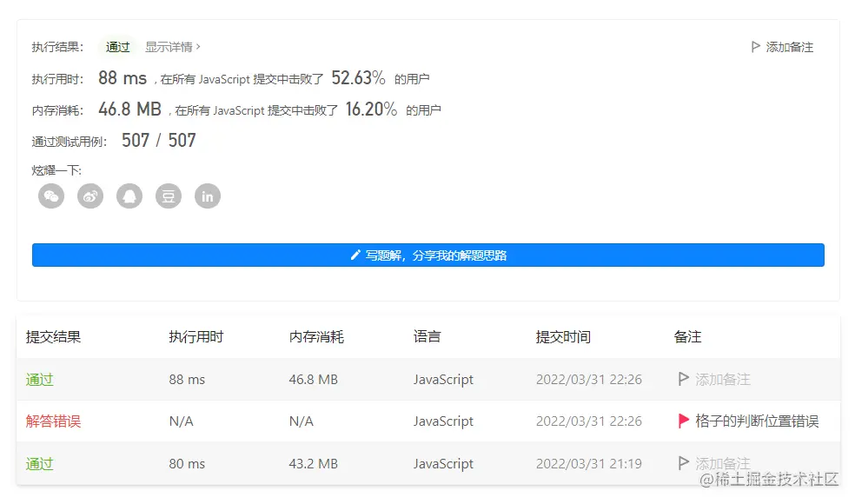The image size is (855, 504).
Task: Click 52.63% runtime percentile value
Action: point(358,78)
